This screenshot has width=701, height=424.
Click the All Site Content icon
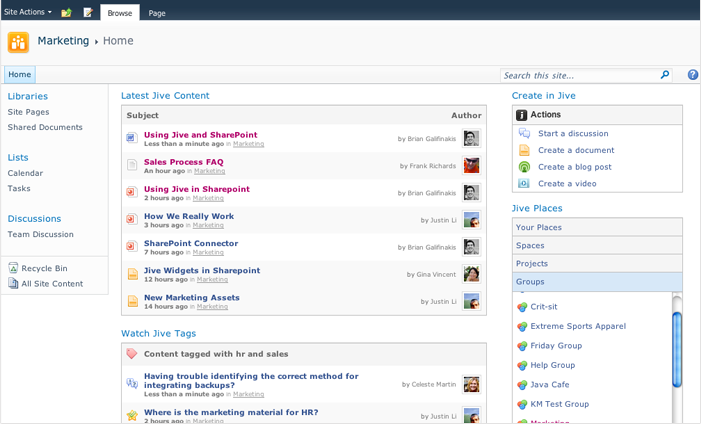coord(13,283)
